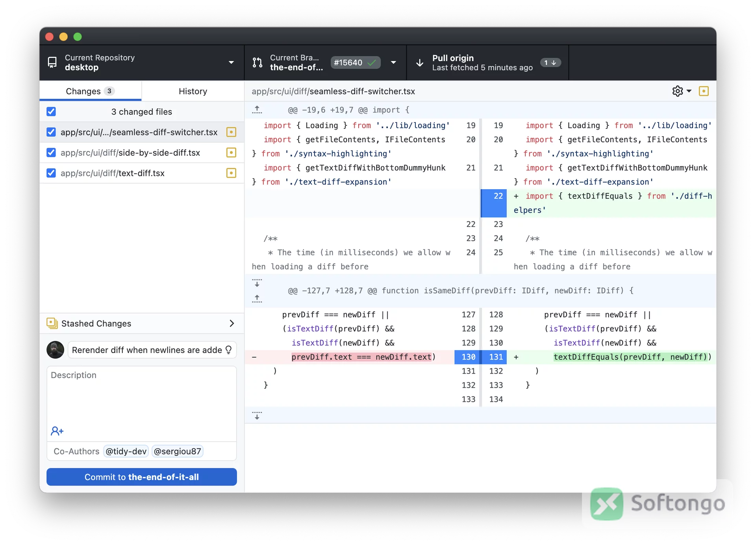Viewport: 756px width, 545px height.
Task: Click the #15640 pull request badge
Action: click(x=356, y=63)
